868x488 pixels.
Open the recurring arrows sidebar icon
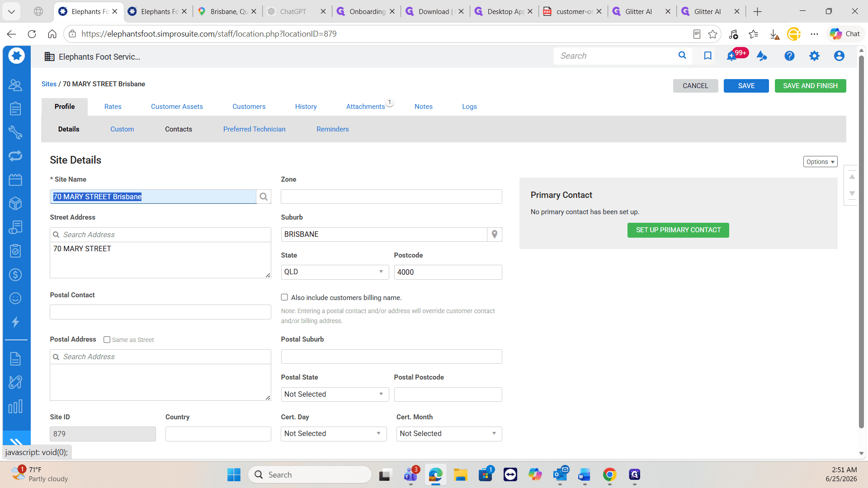point(15,156)
